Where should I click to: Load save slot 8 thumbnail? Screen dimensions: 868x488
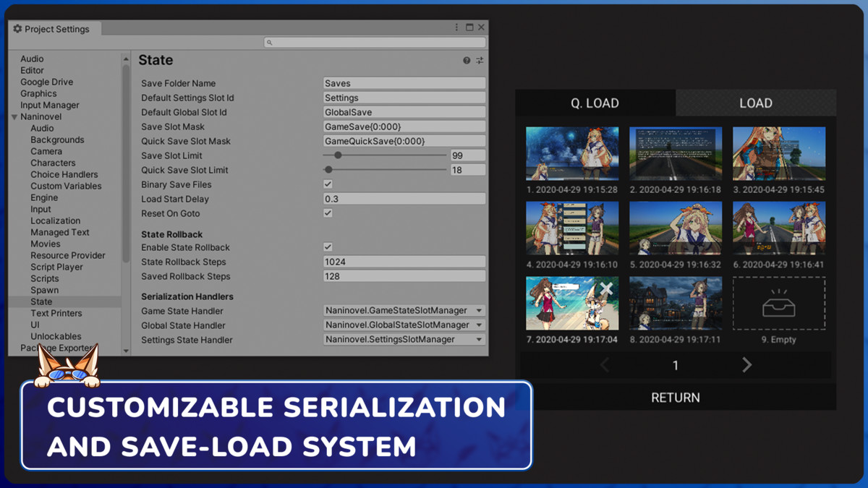676,303
